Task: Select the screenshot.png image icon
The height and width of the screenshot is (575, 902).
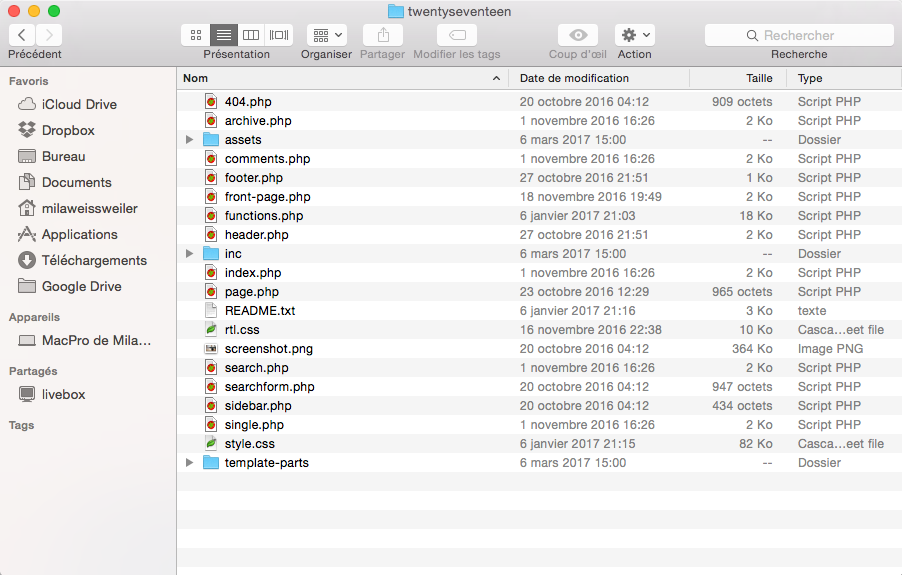Action: pyautogui.click(x=211, y=348)
